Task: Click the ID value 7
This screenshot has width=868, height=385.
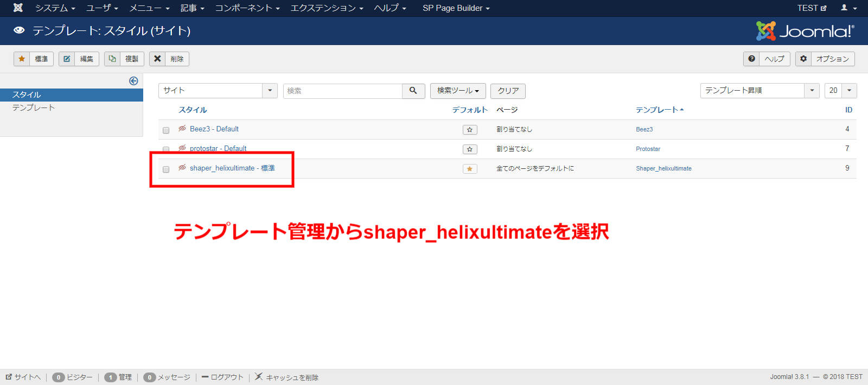Action: pos(847,148)
